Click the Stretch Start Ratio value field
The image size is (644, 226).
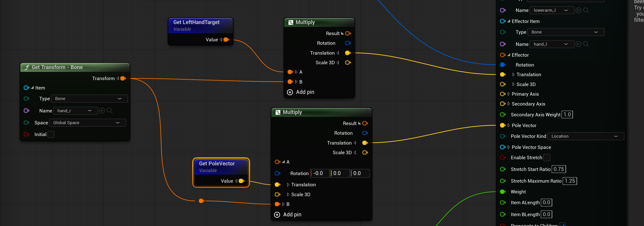click(x=558, y=169)
